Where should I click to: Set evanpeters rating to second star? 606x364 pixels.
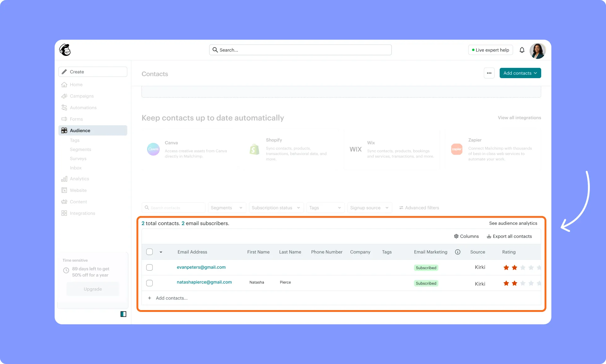tap(514, 268)
